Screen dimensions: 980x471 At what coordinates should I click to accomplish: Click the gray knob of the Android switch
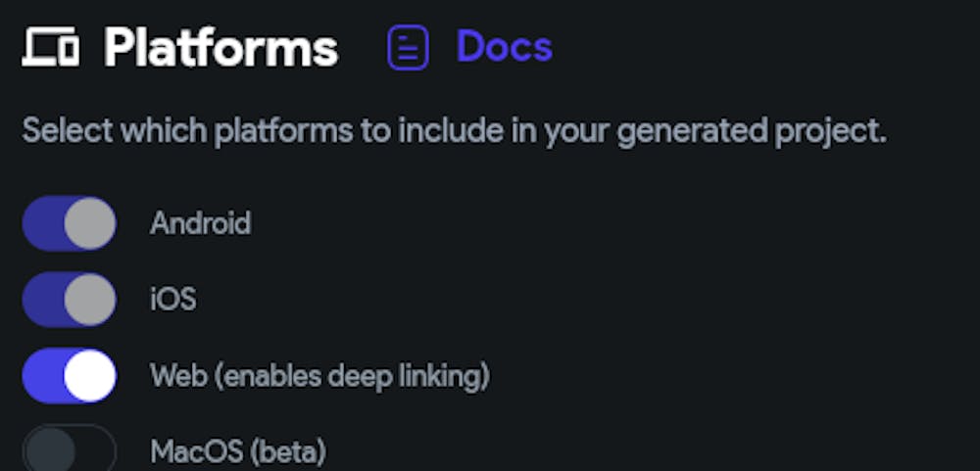[90, 223]
